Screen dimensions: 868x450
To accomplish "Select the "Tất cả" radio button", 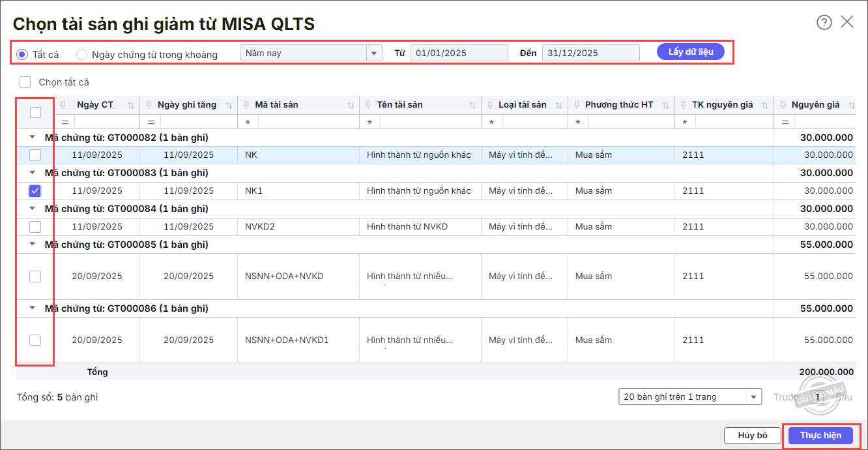I will [22, 54].
